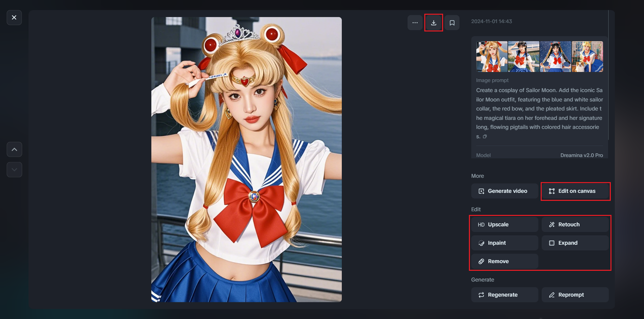Close the image preview with the X icon
The height and width of the screenshot is (319, 644).
(x=14, y=18)
